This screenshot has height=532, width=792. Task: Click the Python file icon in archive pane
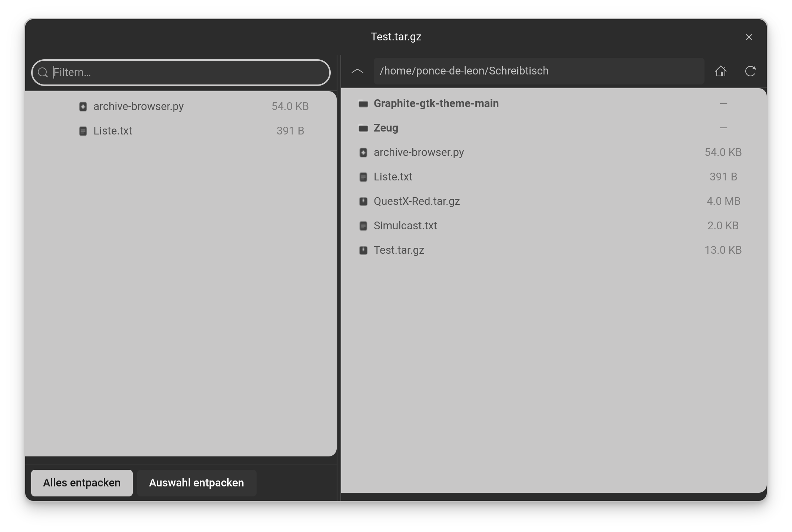click(x=83, y=107)
